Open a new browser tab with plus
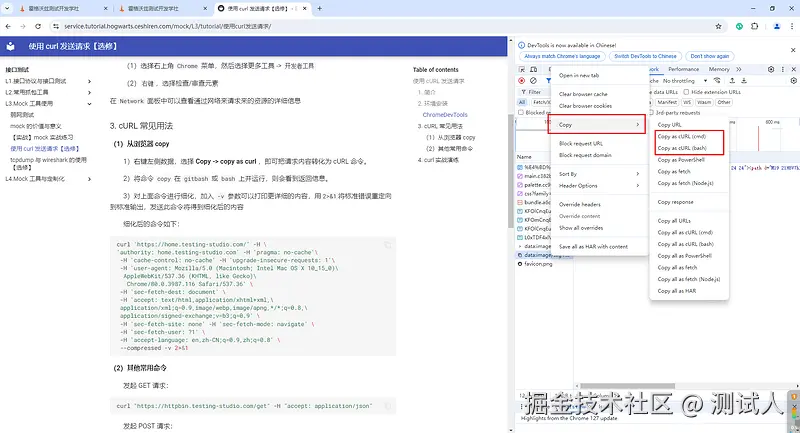 pyautogui.click(x=319, y=8)
